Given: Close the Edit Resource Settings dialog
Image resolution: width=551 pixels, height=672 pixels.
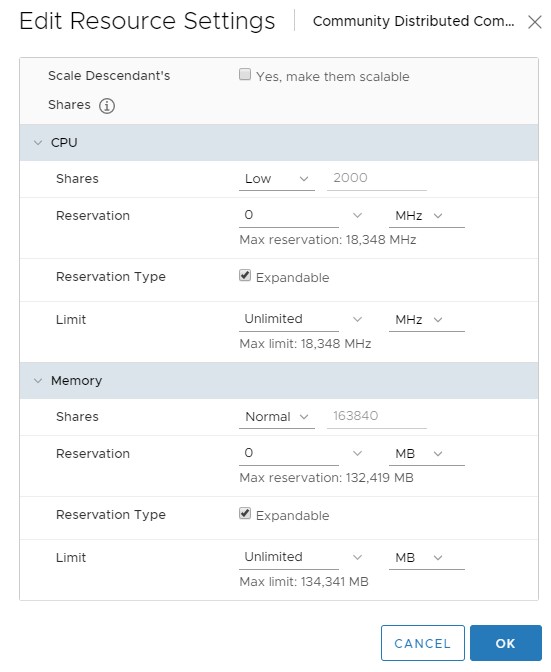Looking at the screenshot, I should point(534,22).
